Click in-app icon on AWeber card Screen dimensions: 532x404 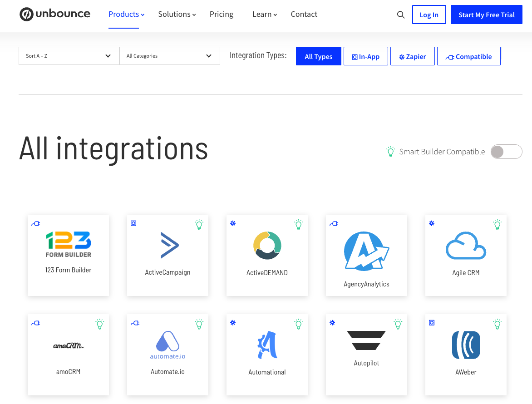coord(432,323)
